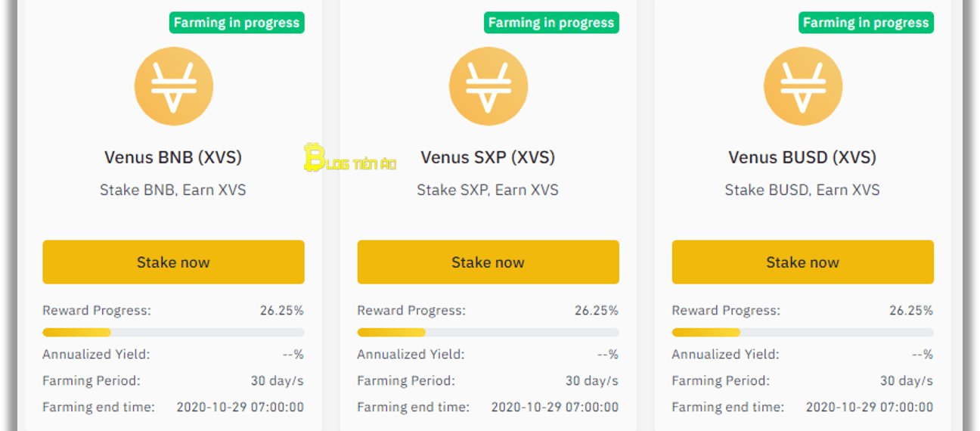
Task: Click the Venus BNB reward progress bar
Action: [173, 332]
